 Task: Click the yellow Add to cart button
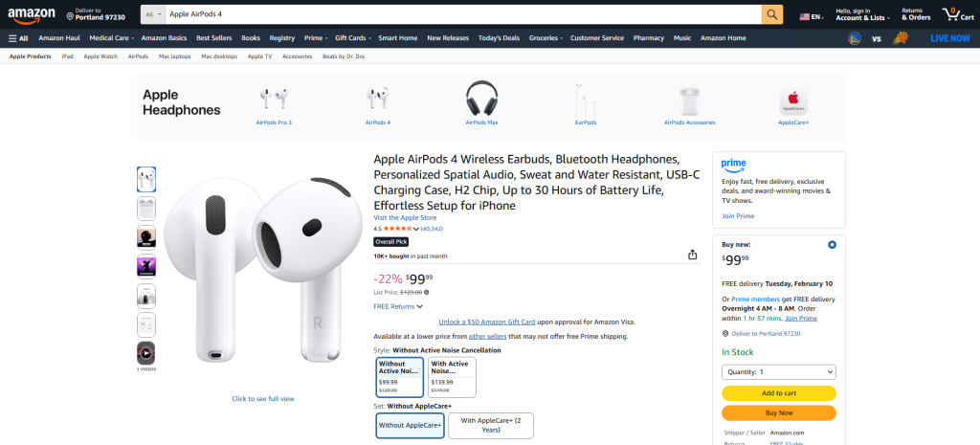pos(779,393)
